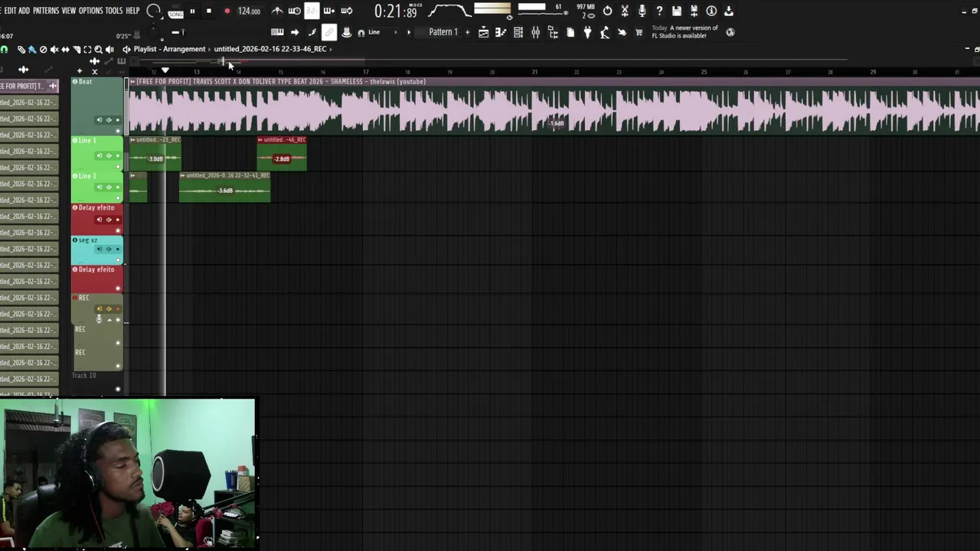Click the download content icon
This screenshot has width=980, height=551.
(x=729, y=11)
